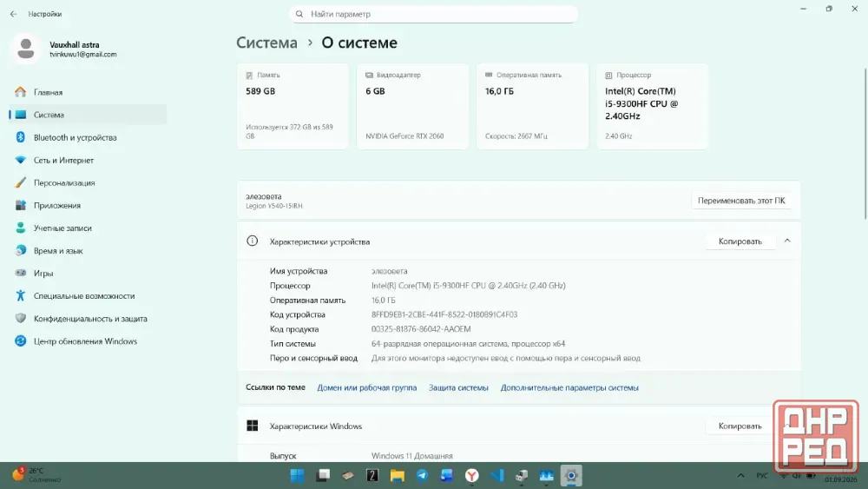Open the Память 589 GB card
The width and height of the screenshot is (868, 489).
click(293, 106)
